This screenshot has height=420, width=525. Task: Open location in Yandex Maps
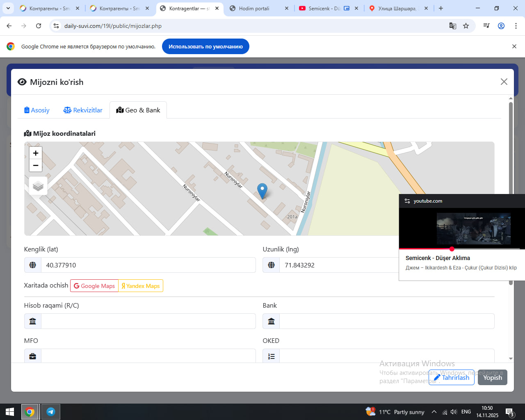[141, 286]
